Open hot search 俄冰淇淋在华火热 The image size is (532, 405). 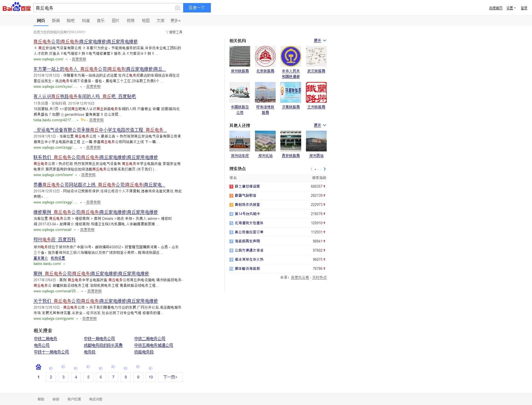249,259
